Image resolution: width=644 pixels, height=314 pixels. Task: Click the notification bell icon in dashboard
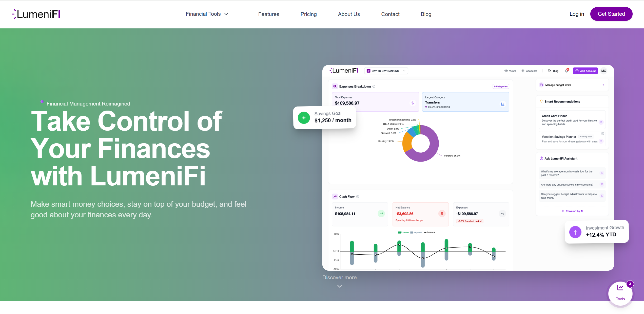567,71
